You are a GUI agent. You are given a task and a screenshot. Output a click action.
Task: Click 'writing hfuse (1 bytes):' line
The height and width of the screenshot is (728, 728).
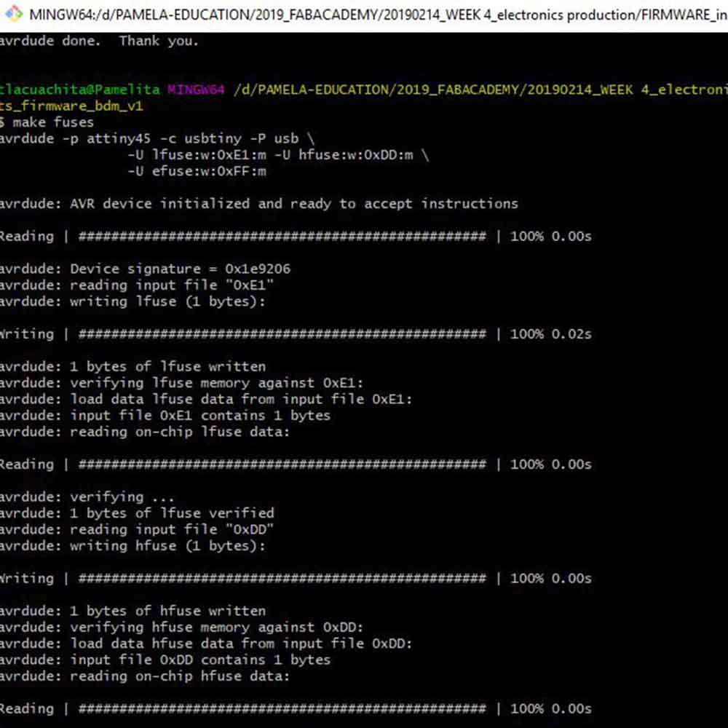(x=132, y=546)
